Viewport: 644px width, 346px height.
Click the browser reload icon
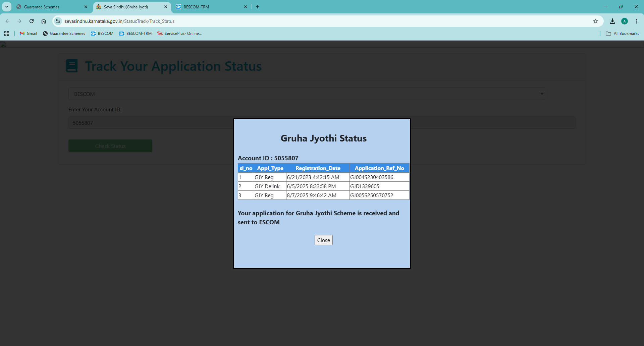[32, 21]
